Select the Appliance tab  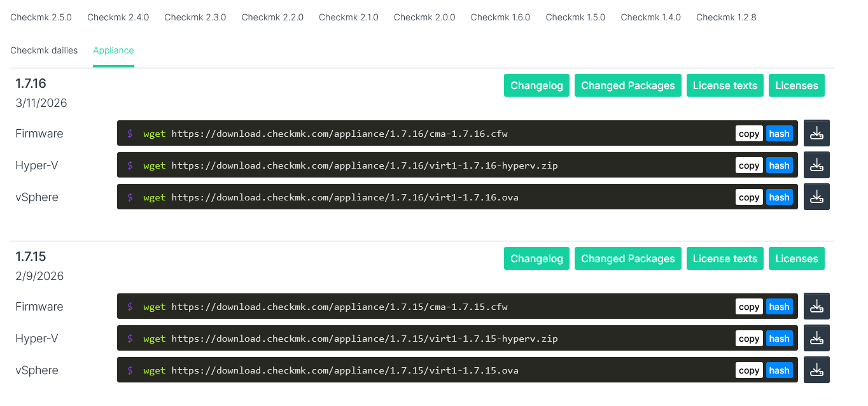[x=113, y=50]
